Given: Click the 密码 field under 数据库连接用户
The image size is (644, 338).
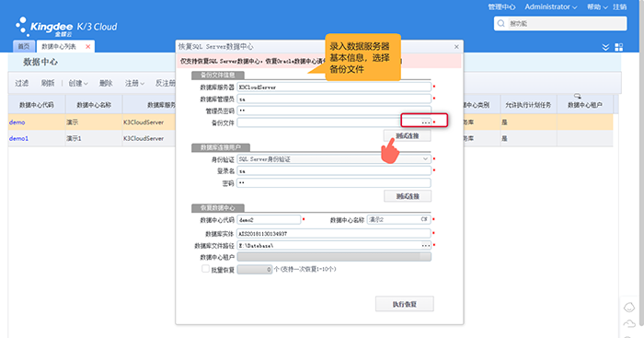Looking at the screenshot, I should pyautogui.click(x=334, y=183).
